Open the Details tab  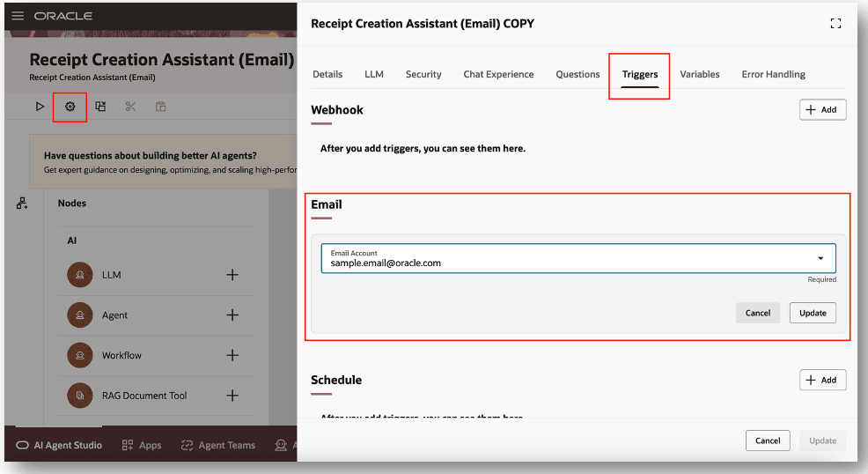click(x=327, y=74)
